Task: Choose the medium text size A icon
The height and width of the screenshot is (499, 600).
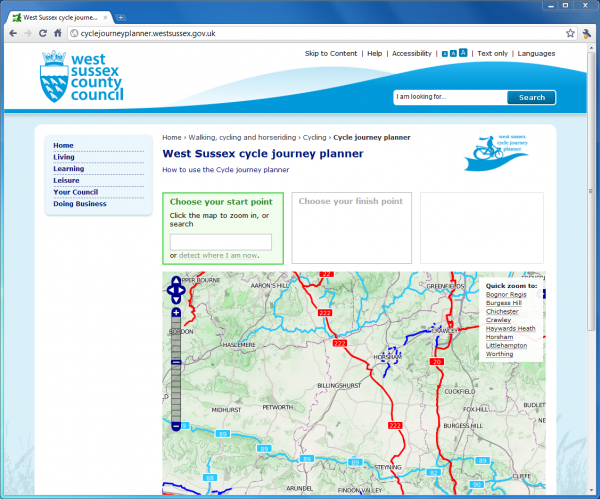Action: (x=453, y=53)
